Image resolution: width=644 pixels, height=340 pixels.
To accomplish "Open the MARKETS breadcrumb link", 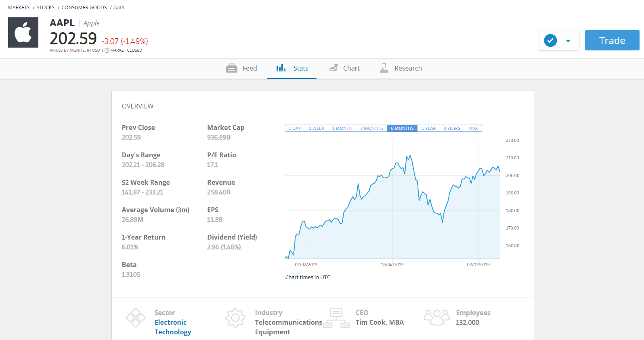I will (x=19, y=8).
